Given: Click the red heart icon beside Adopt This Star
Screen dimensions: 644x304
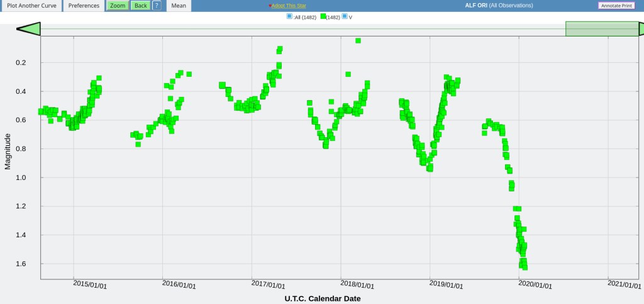Looking at the screenshot, I should (x=270, y=6).
